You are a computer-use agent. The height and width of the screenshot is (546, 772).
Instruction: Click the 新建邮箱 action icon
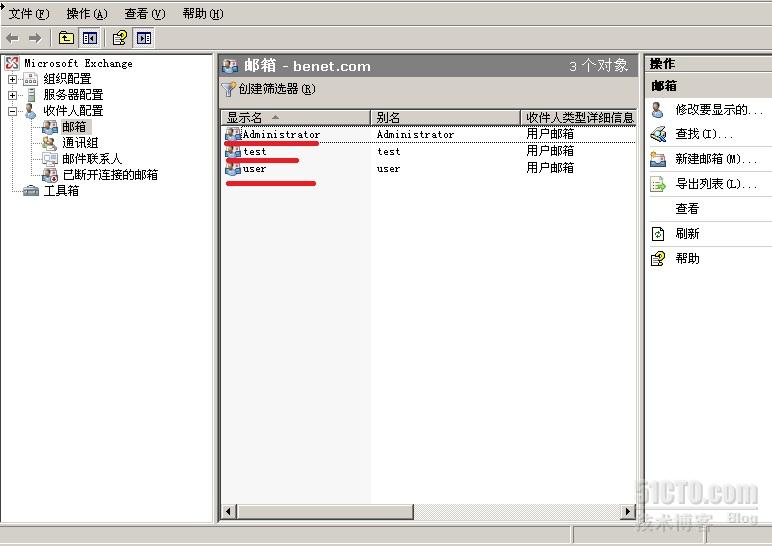point(658,159)
